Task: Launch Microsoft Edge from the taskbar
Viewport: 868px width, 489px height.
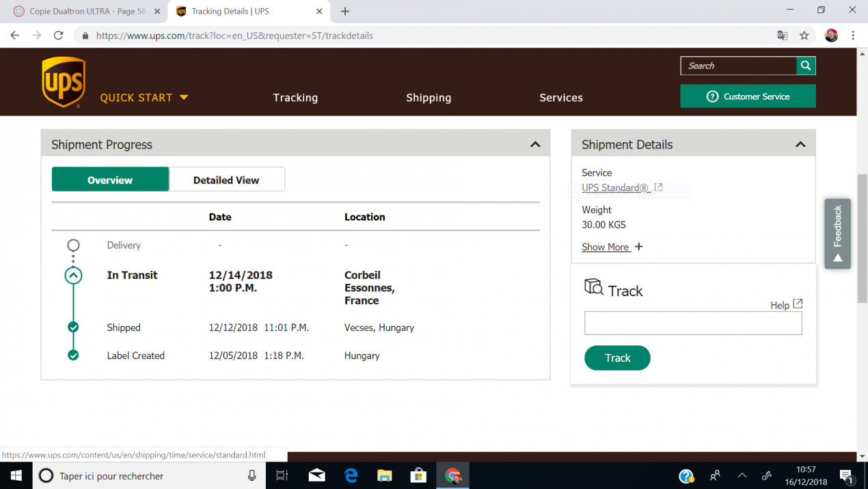Action: pyautogui.click(x=351, y=476)
